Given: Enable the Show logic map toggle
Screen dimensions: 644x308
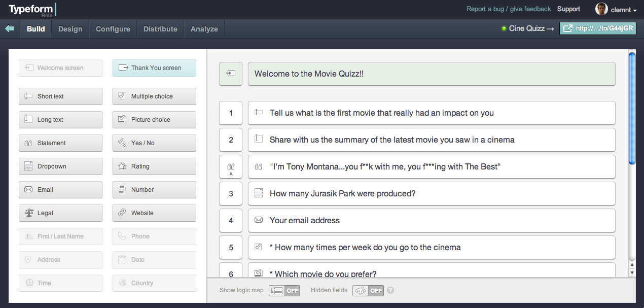Looking at the screenshot, I should coord(284,290).
